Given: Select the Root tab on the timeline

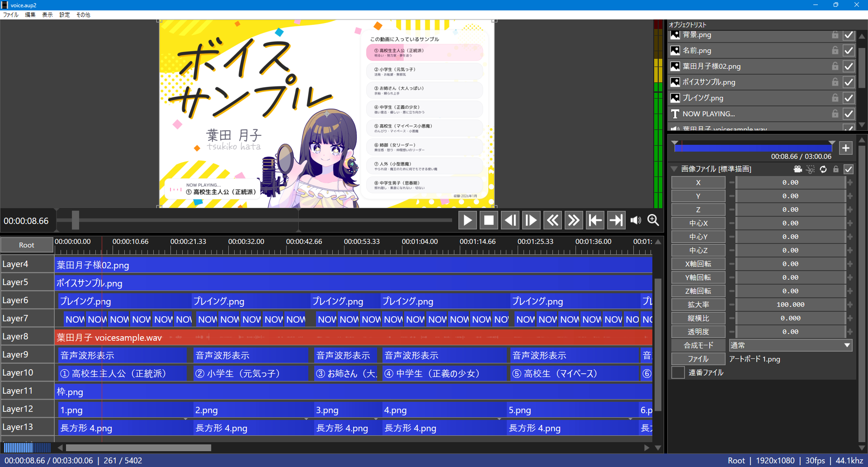Looking at the screenshot, I should [x=27, y=245].
